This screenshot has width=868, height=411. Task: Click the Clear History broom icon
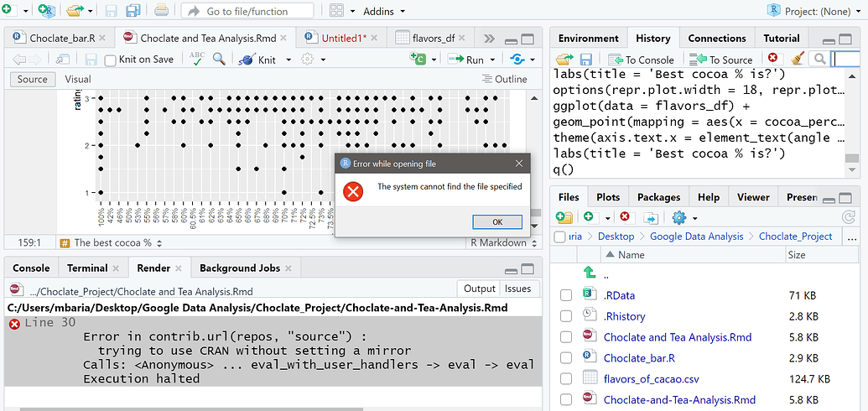797,59
